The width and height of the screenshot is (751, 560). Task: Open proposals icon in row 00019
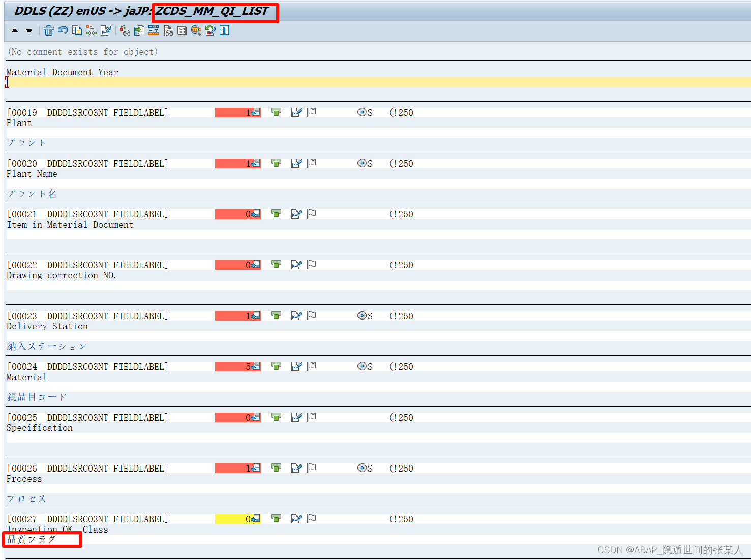[255, 112]
